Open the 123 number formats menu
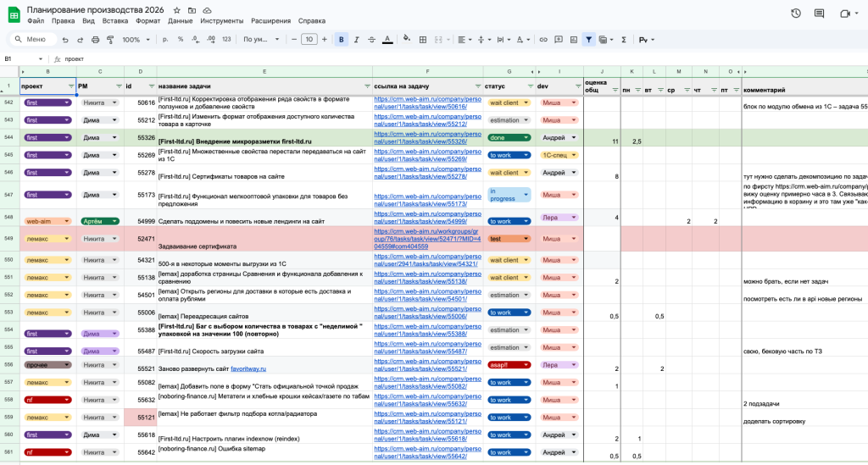 pyautogui.click(x=226, y=40)
